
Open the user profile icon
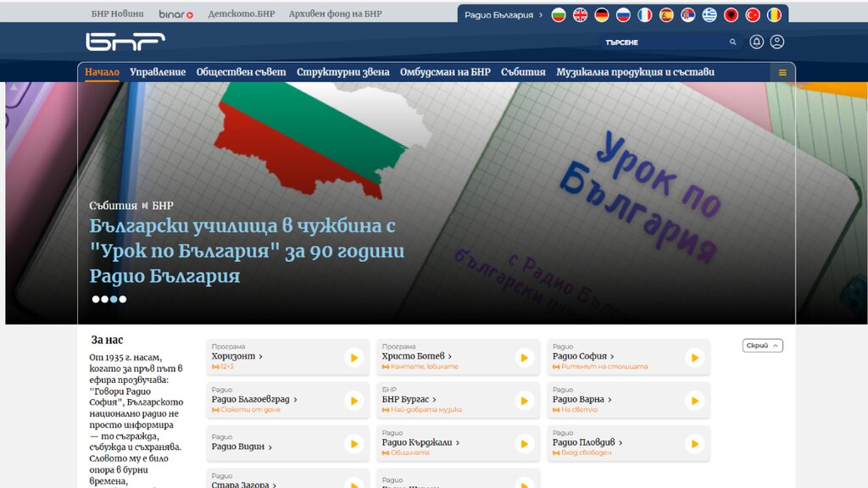[777, 42]
